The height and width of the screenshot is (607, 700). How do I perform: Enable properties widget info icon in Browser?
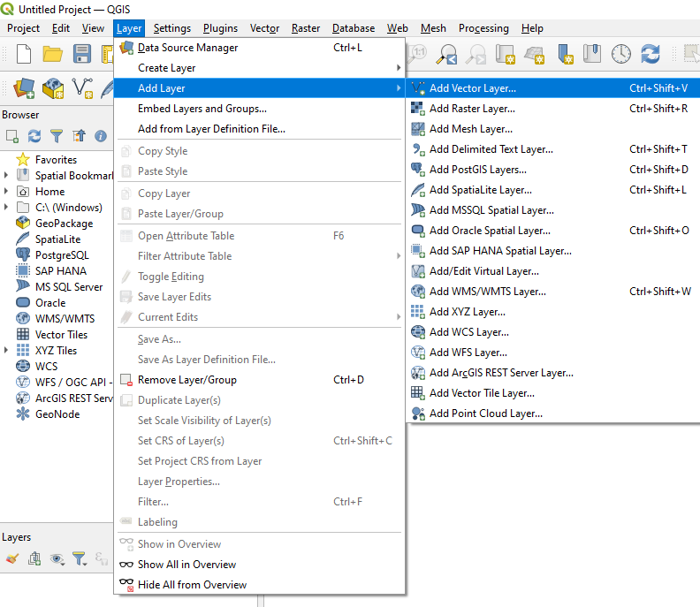(101, 136)
